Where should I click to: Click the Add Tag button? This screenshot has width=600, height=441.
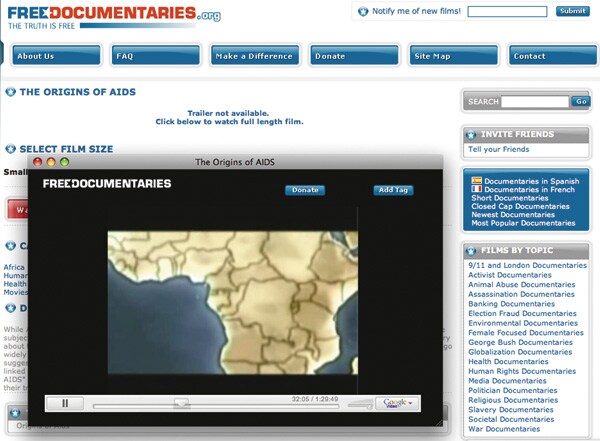point(393,190)
